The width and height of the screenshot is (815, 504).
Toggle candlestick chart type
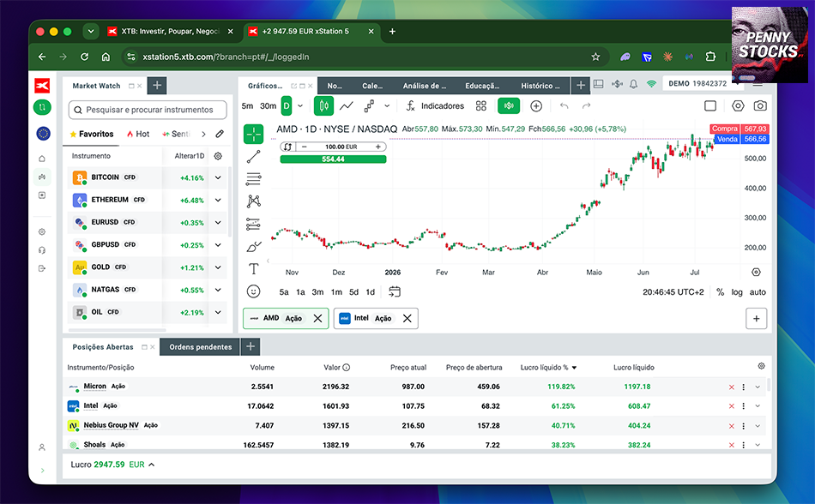[323, 106]
